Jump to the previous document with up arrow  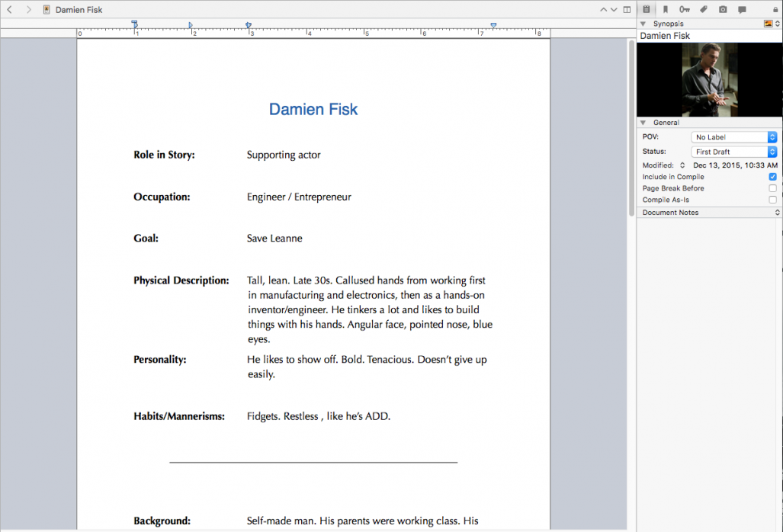coord(603,9)
